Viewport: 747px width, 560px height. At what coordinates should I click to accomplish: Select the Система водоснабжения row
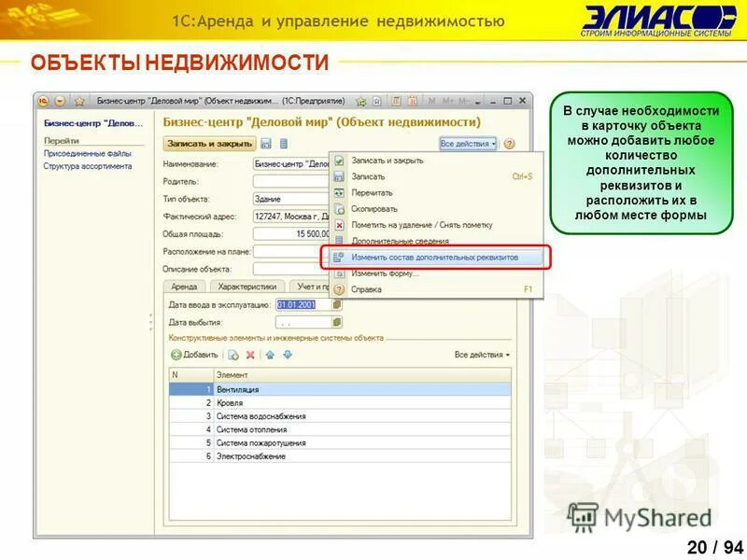click(340, 416)
